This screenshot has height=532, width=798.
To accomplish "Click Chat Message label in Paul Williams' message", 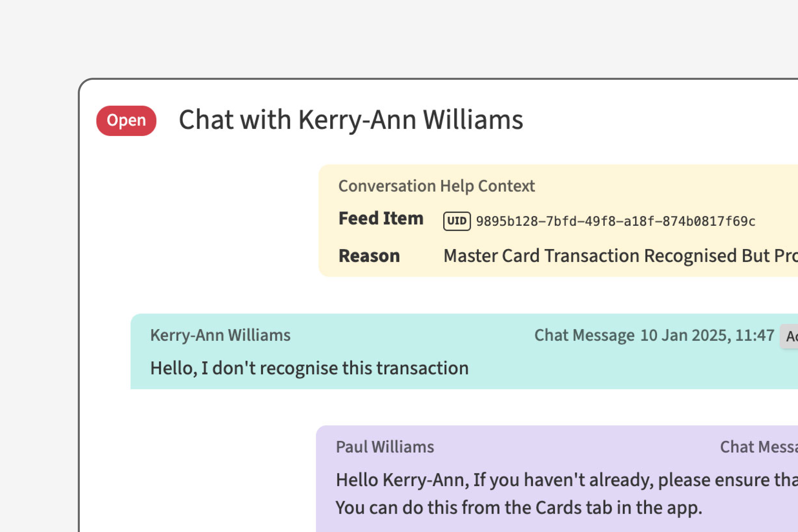I will (759, 447).
